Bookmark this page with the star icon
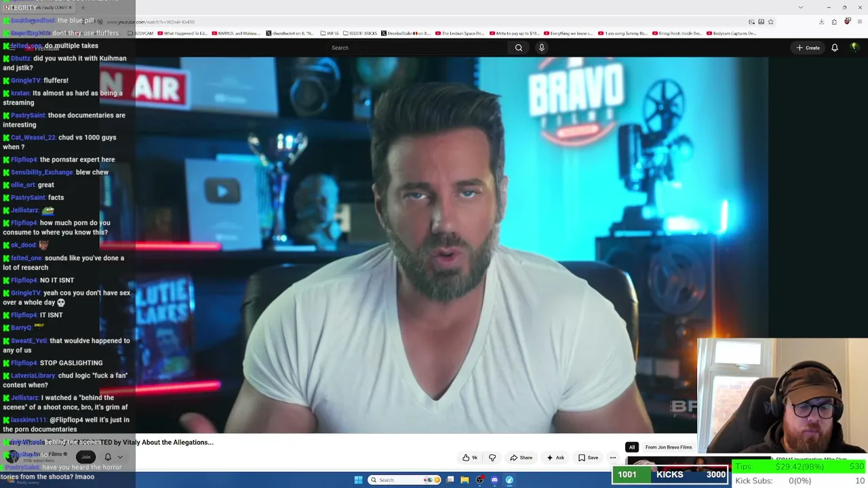868x488 pixels. click(x=771, y=22)
